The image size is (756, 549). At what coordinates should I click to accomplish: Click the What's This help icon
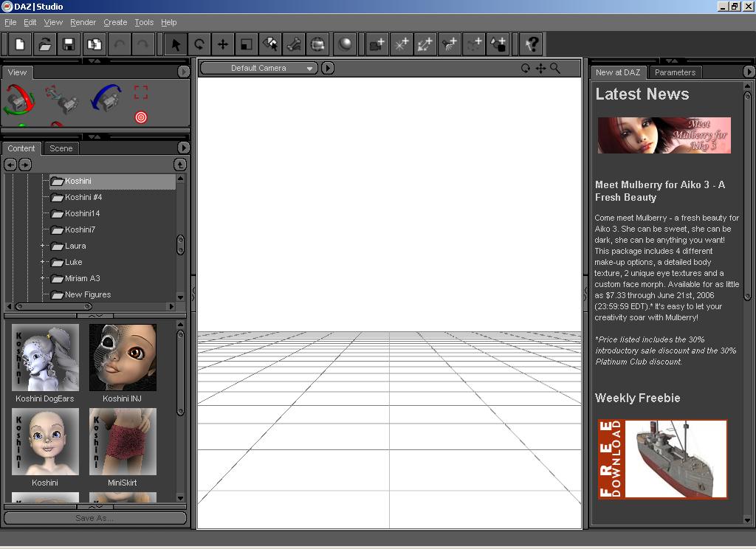(x=532, y=44)
